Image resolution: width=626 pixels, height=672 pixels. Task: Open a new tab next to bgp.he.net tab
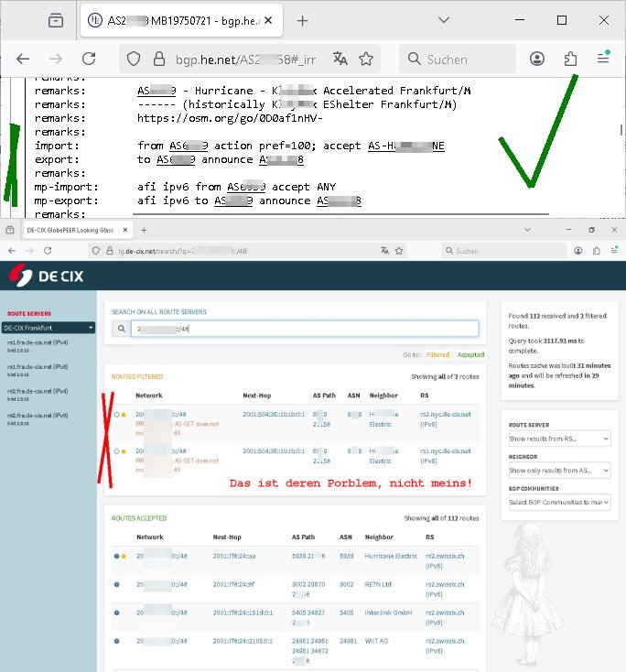pos(303,20)
